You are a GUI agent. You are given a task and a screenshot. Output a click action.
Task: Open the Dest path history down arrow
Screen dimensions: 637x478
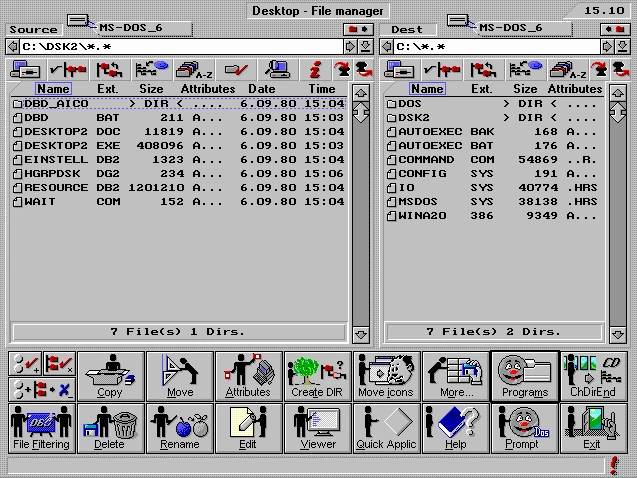pos(622,47)
